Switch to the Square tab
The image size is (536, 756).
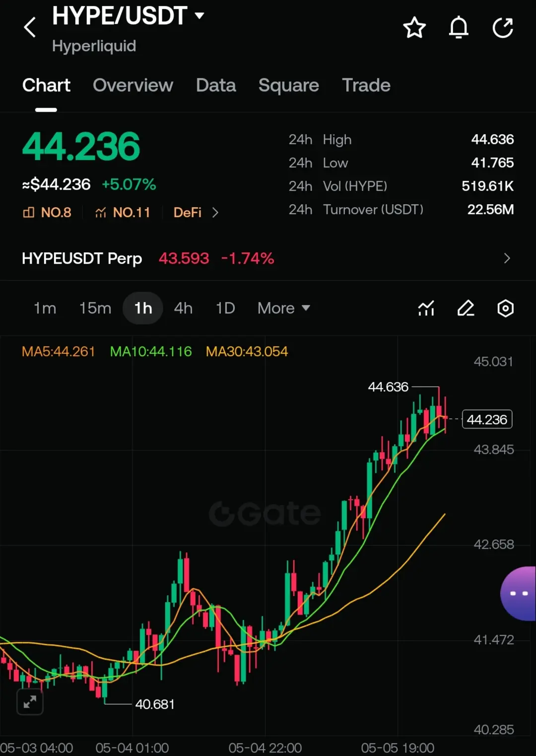coord(289,85)
